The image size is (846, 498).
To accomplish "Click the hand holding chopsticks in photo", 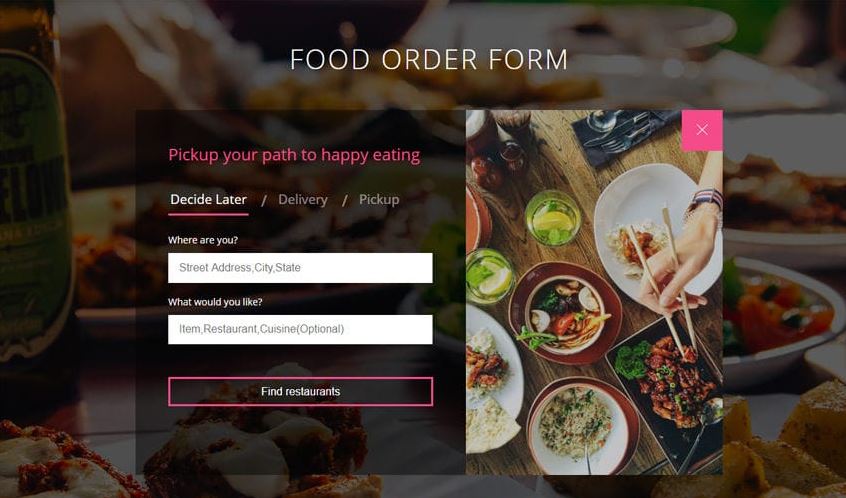I will (x=680, y=259).
